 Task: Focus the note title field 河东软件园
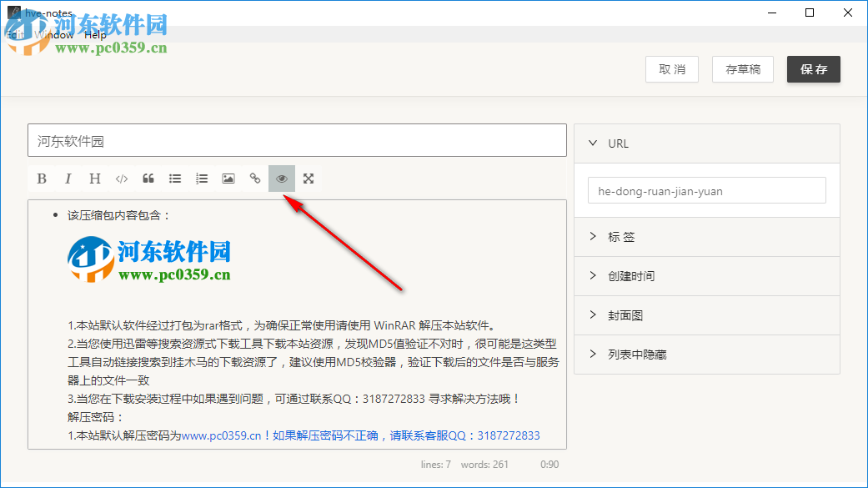pos(298,140)
